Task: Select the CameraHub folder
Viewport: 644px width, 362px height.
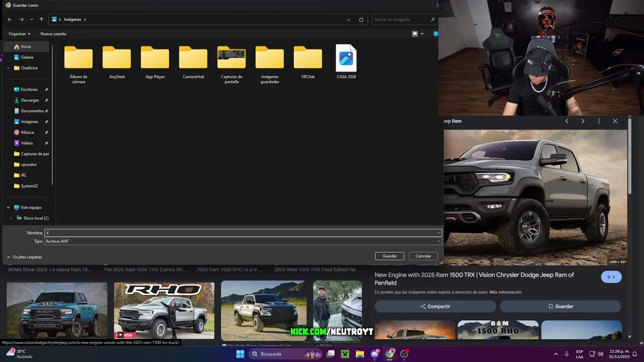Action: (x=193, y=62)
